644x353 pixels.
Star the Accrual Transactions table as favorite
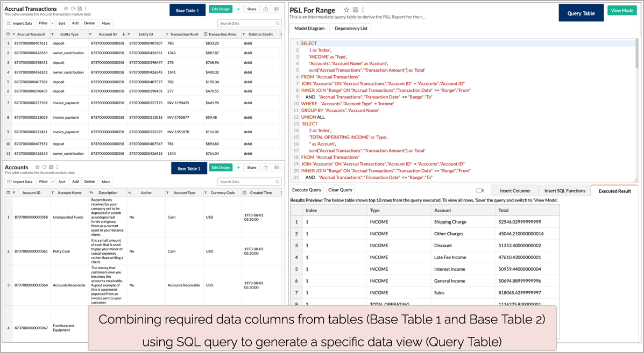[66, 9]
